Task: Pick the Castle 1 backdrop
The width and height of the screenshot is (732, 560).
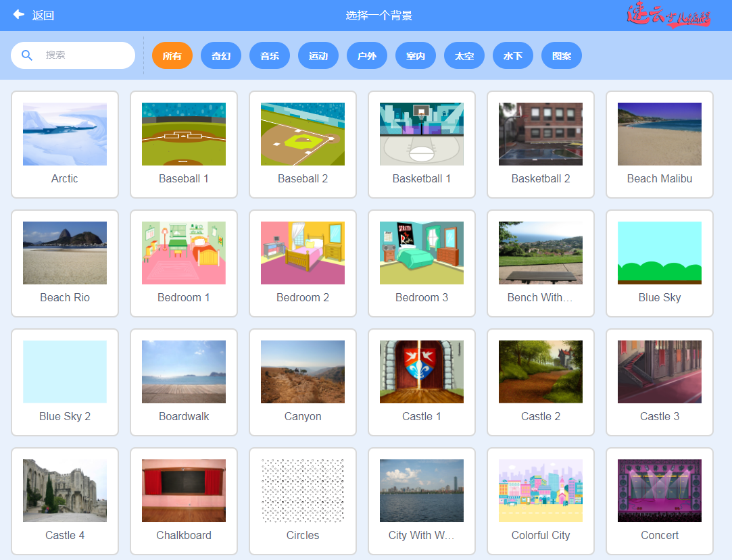Action: pyautogui.click(x=422, y=382)
